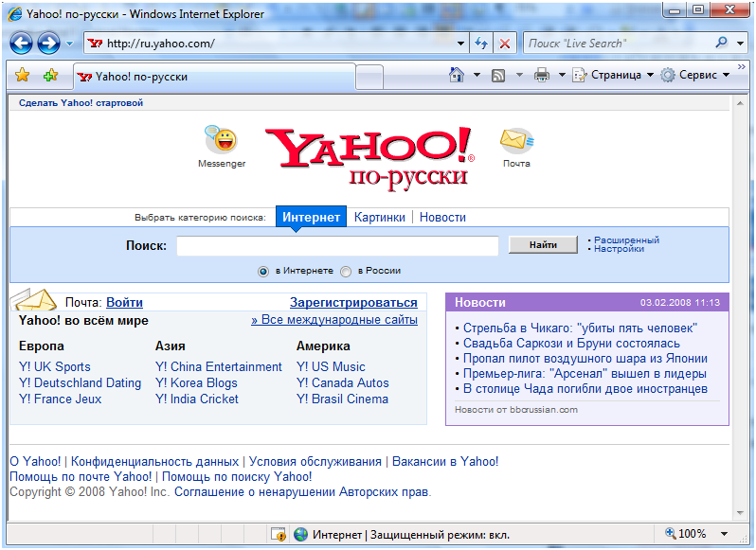Click the status bar popup blocker icon
Image resolution: width=756 pixels, height=550 pixels.
279,534
